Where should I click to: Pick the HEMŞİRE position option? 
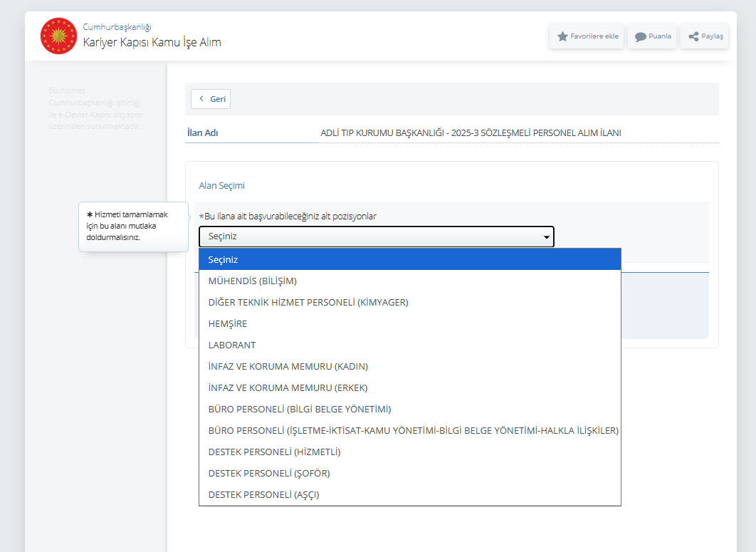[228, 323]
